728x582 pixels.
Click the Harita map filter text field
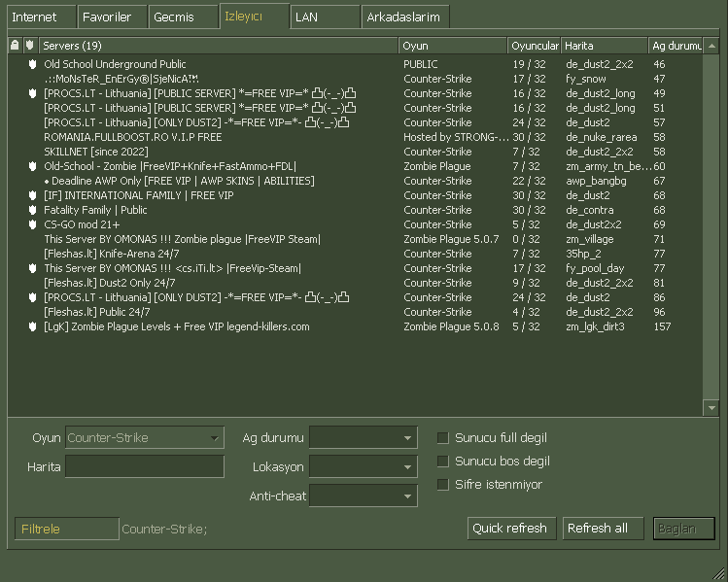click(x=144, y=467)
